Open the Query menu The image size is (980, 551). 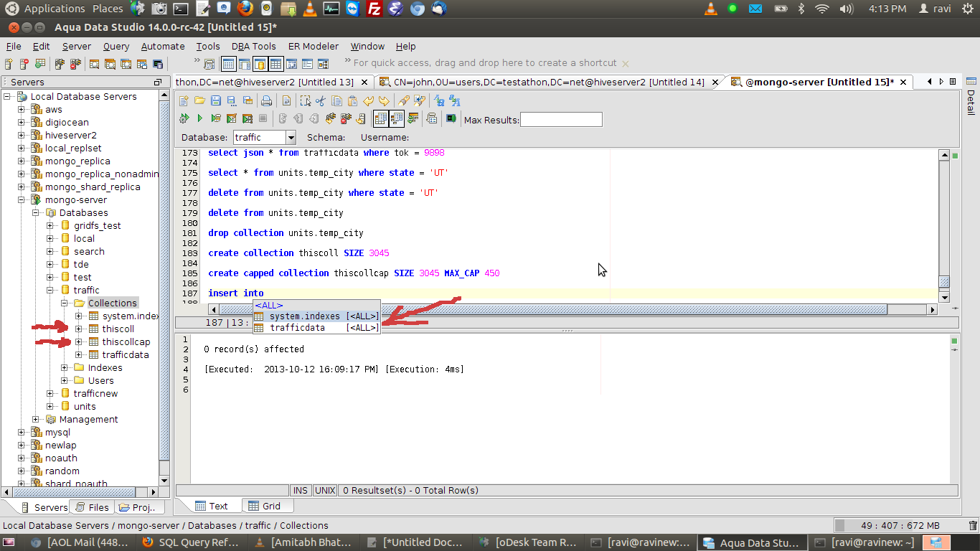coord(116,46)
